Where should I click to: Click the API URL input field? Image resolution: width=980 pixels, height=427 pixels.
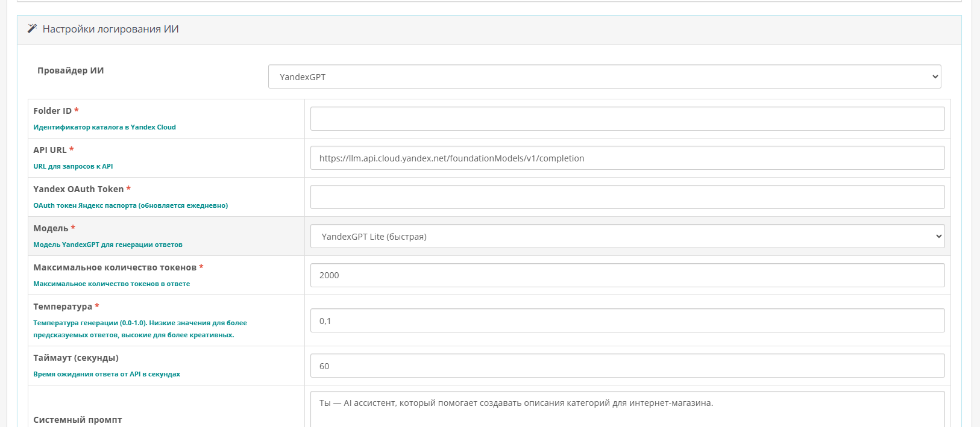point(627,158)
